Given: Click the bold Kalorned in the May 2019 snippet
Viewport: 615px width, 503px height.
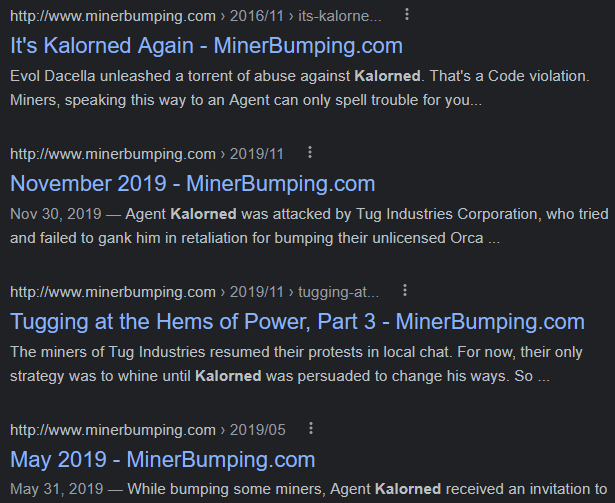Looking at the screenshot, I should point(408,489).
